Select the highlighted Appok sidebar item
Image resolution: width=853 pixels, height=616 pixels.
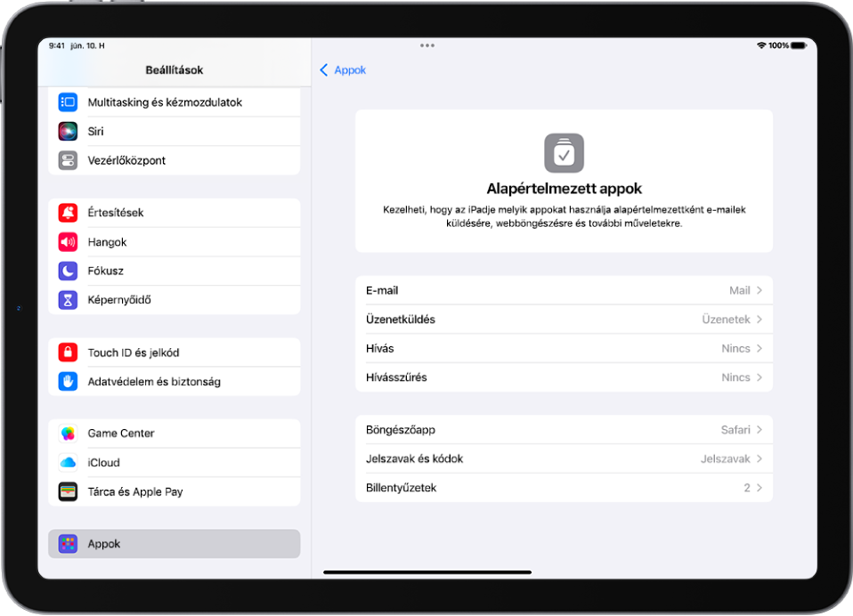175,544
